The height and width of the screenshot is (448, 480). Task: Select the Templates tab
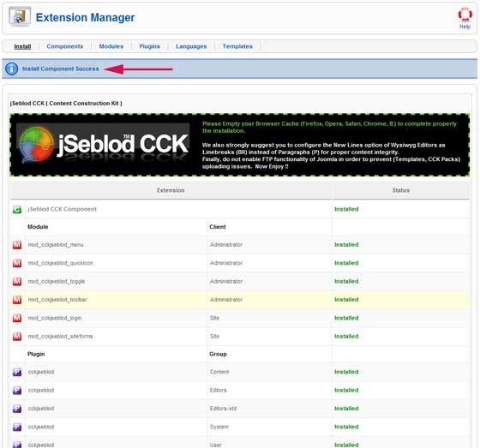pos(237,46)
